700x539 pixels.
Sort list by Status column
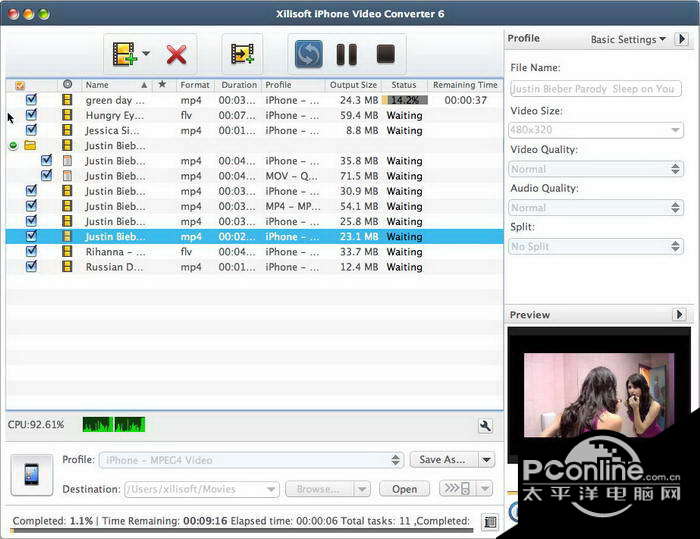coord(404,85)
